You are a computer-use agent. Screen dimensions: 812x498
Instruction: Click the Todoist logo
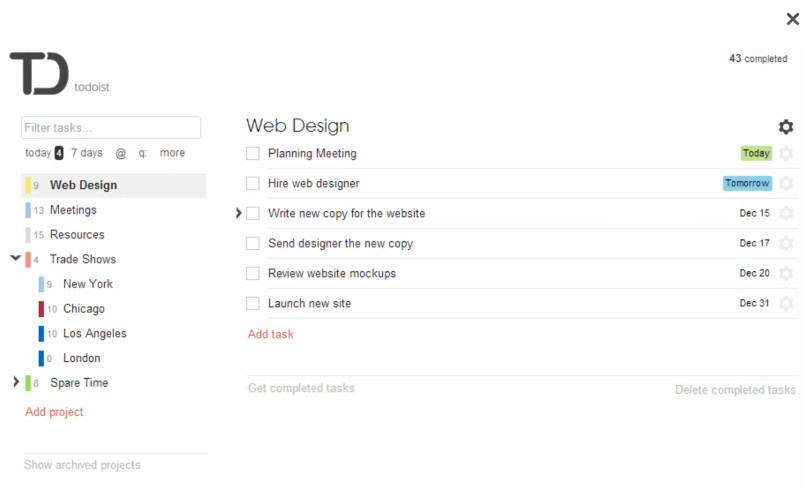tap(40, 74)
